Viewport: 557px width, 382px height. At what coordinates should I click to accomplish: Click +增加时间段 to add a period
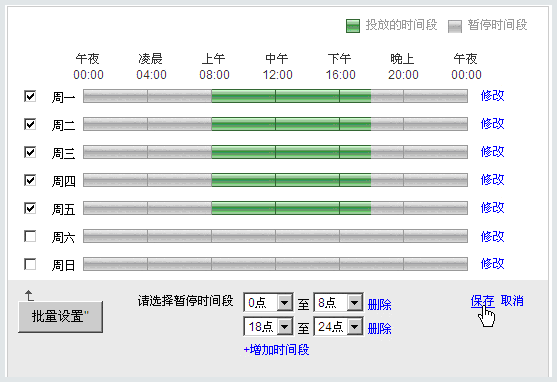pyautogui.click(x=276, y=350)
